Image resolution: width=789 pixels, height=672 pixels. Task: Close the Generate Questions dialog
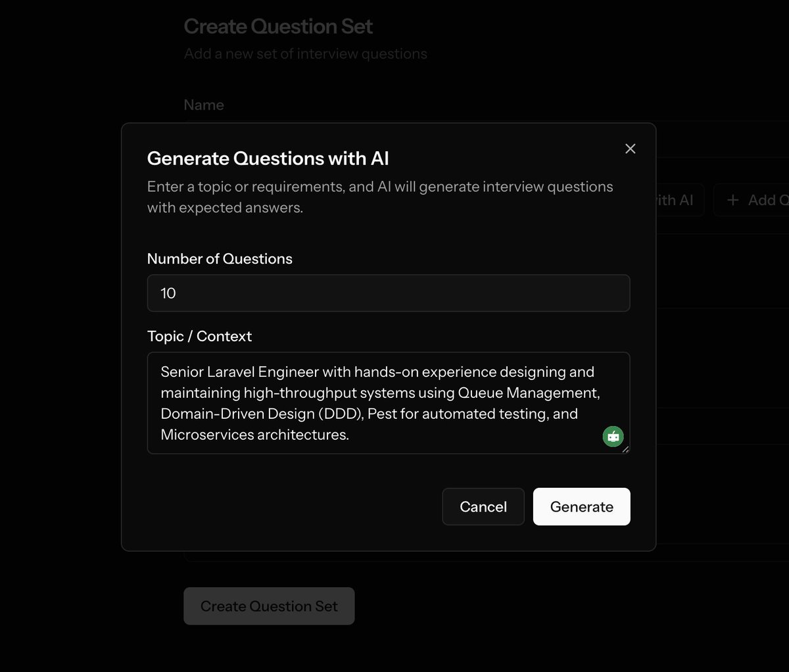pos(630,149)
